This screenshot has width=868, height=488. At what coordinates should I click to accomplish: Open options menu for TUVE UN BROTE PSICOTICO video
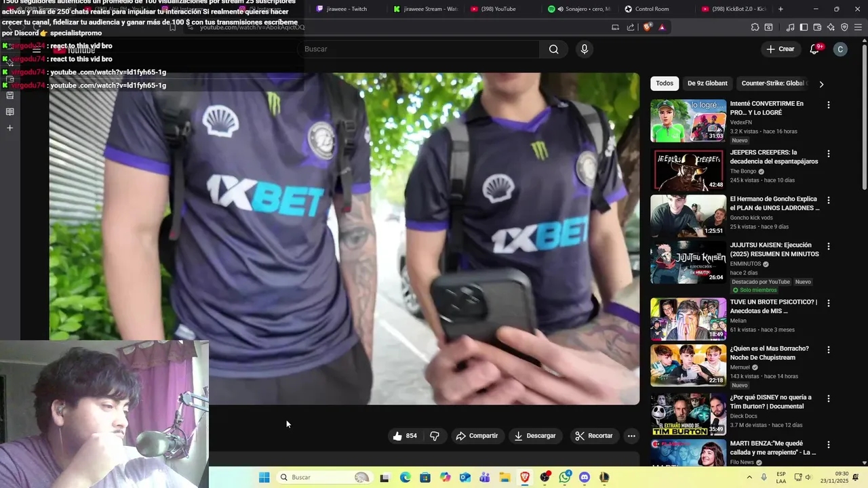pyautogui.click(x=828, y=304)
